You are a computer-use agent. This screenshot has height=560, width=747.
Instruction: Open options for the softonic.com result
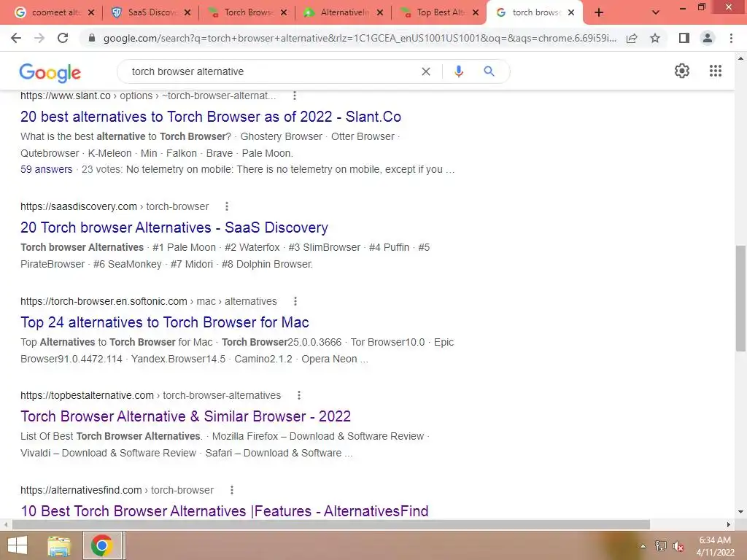295,301
